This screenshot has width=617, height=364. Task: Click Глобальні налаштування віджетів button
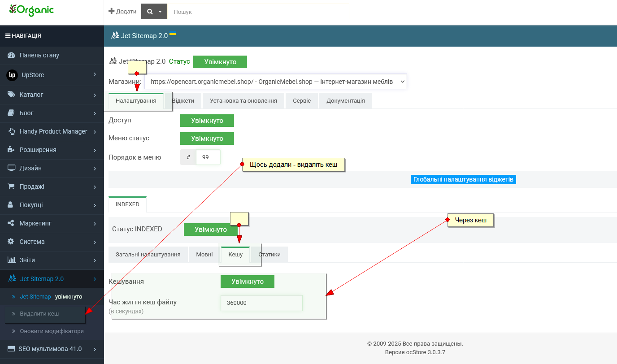[x=464, y=179]
